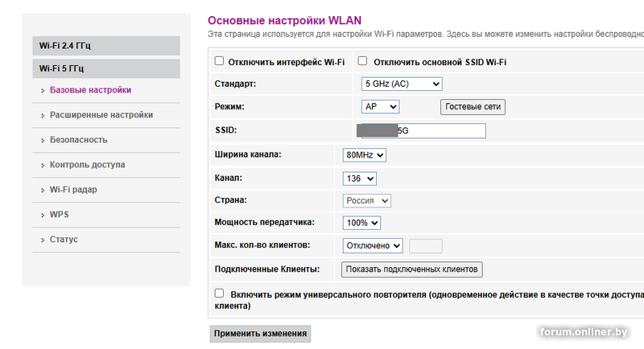
Task: Open WPS settings page
Action: point(60,215)
